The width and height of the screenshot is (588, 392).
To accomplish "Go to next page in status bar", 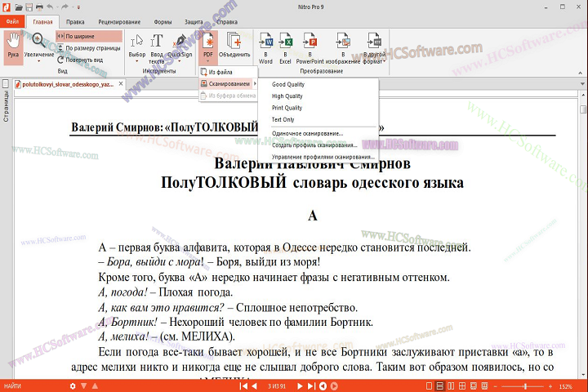I will (299, 385).
